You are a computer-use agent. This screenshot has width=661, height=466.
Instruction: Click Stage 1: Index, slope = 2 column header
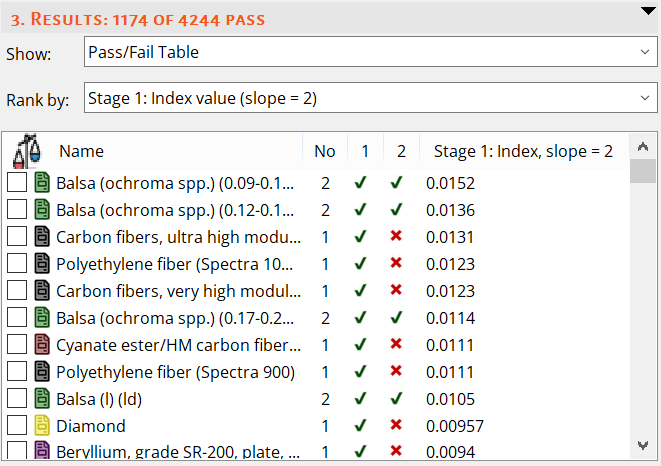click(x=522, y=151)
